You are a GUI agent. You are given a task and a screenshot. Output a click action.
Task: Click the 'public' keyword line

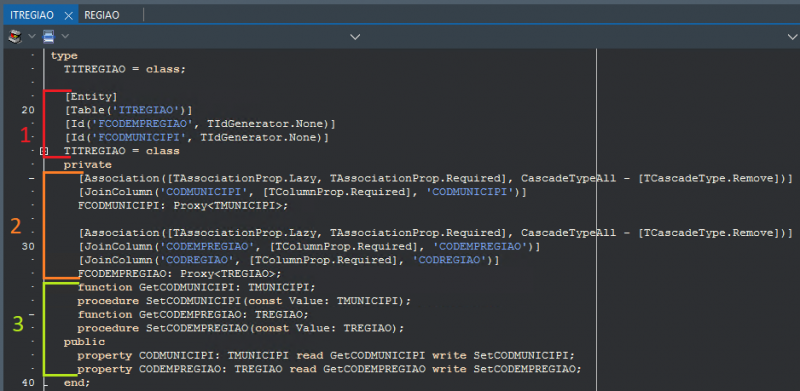point(85,341)
